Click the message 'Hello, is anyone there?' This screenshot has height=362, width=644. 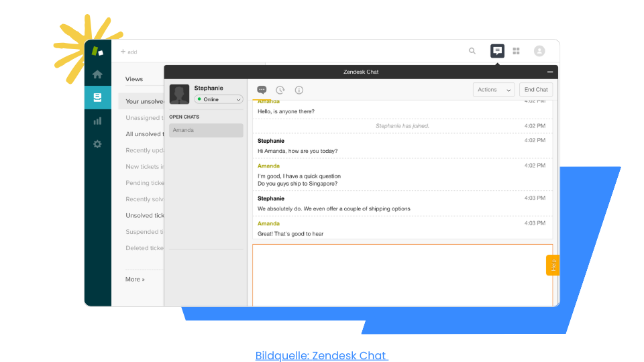coord(286,111)
